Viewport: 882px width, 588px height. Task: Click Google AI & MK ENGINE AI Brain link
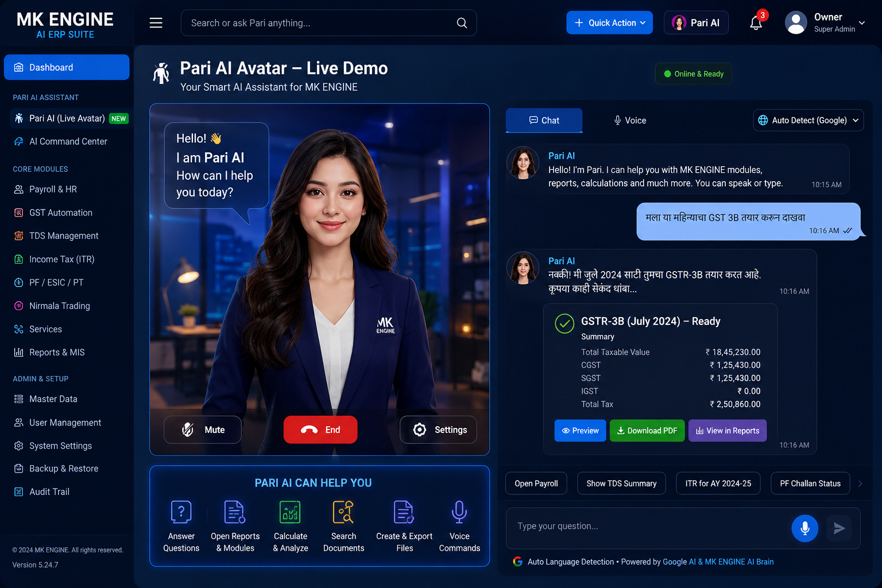pos(718,562)
